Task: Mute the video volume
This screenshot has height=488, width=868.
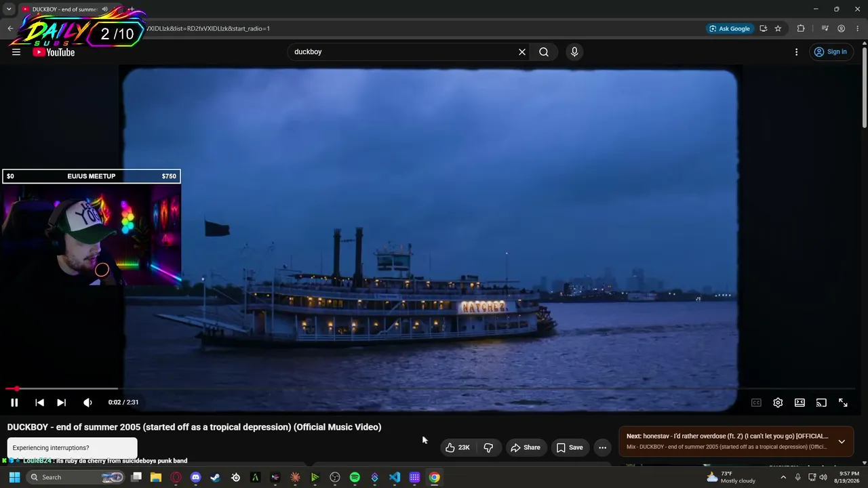Action: (87, 403)
